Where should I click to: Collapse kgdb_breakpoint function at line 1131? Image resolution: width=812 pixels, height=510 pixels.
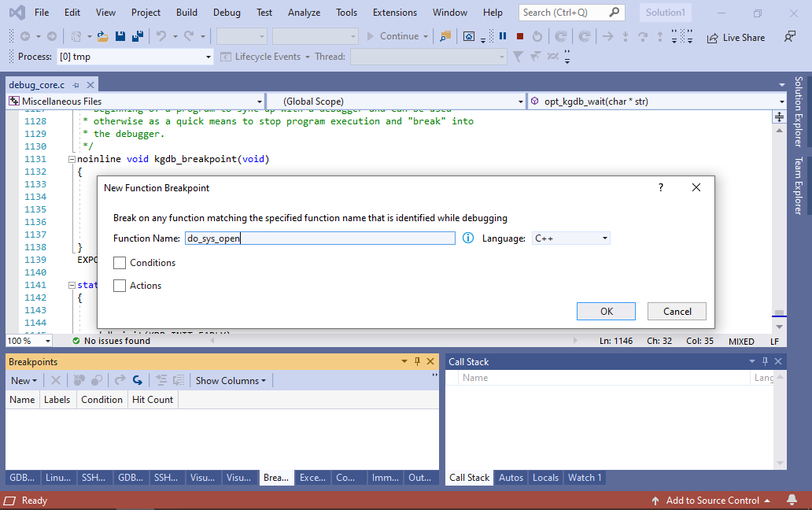[x=72, y=160]
